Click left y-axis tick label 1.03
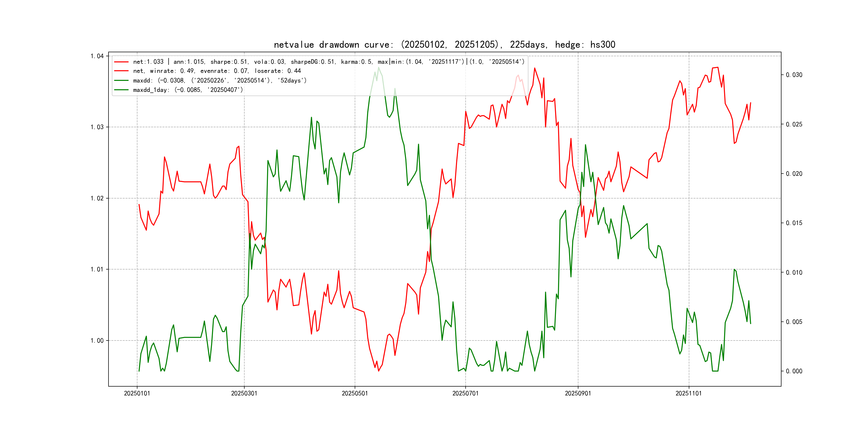This screenshot has height=434, width=868. (97, 127)
